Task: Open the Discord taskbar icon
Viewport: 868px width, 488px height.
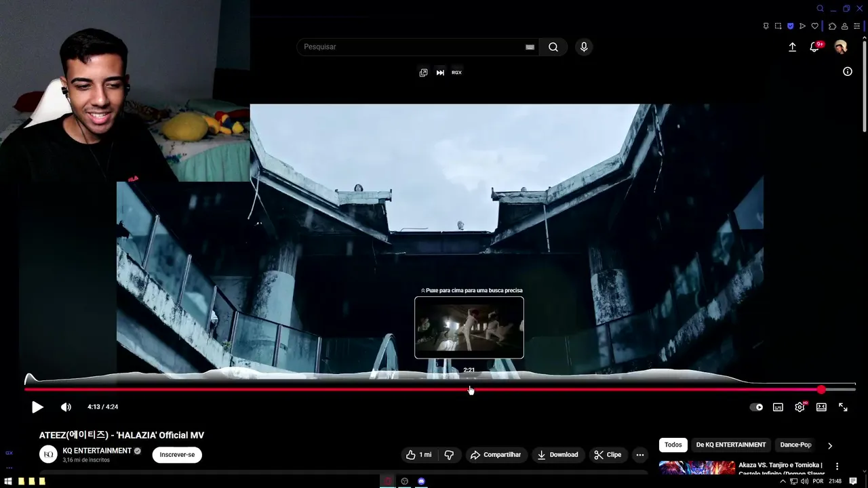Action: coord(421,481)
